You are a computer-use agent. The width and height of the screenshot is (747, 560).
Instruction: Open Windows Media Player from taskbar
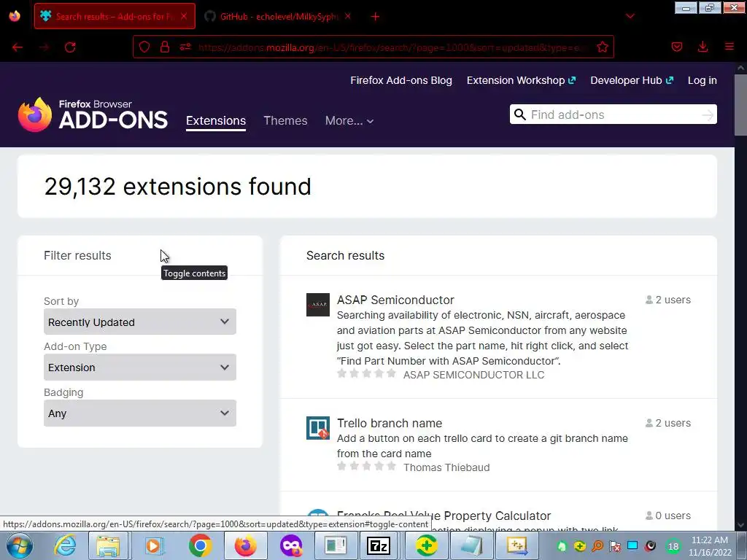153,545
